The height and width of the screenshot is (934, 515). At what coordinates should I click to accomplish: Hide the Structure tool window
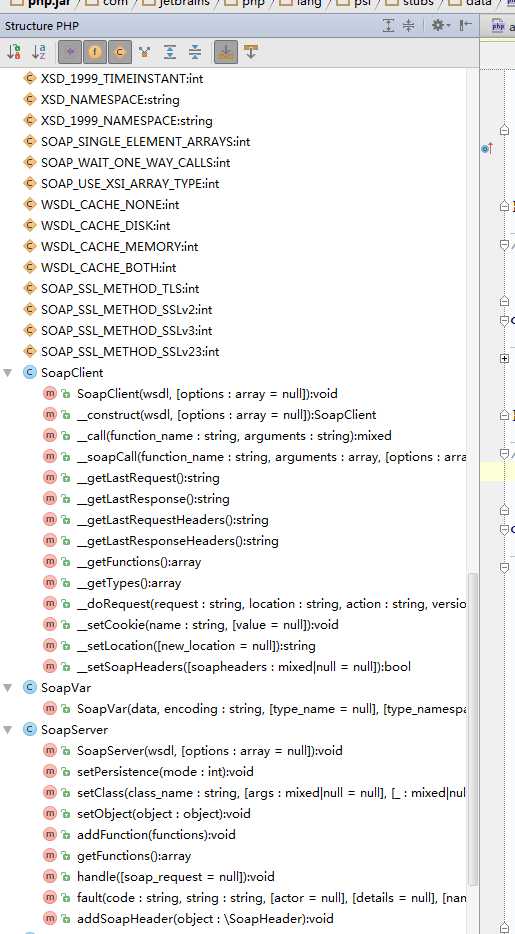pyautogui.click(x=466, y=25)
